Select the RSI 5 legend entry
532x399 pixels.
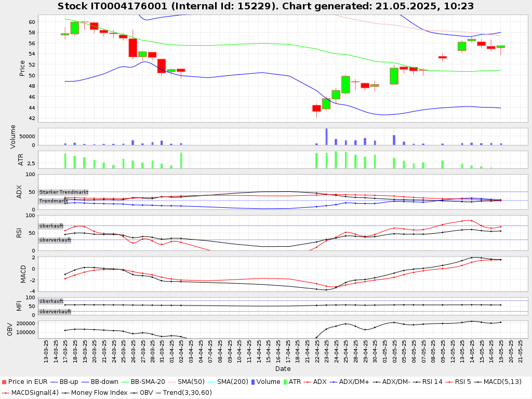tap(458, 382)
